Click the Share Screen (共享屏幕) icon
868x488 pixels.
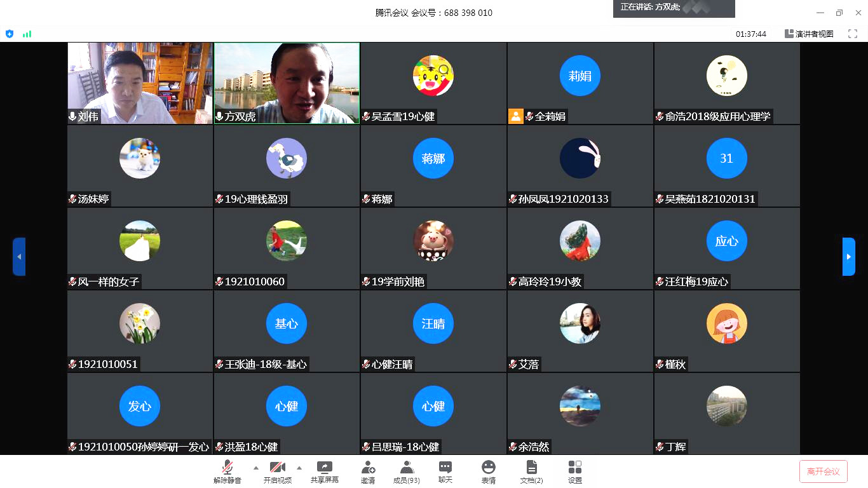point(325,471)
